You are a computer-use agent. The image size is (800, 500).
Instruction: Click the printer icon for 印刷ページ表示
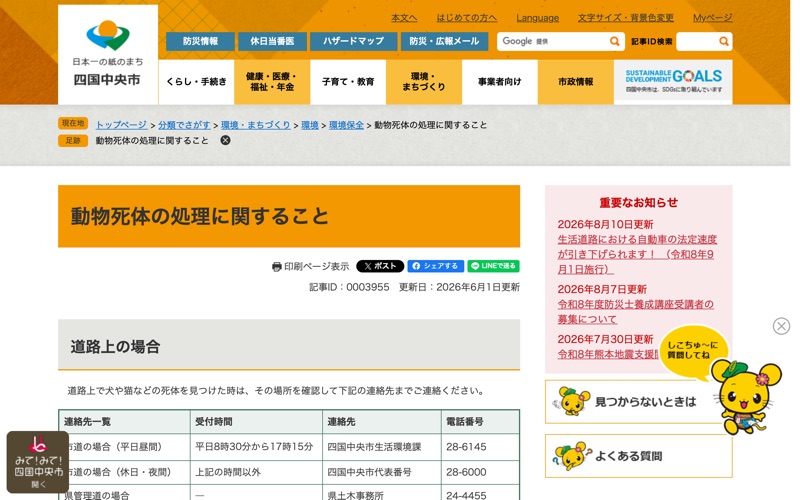277,266
